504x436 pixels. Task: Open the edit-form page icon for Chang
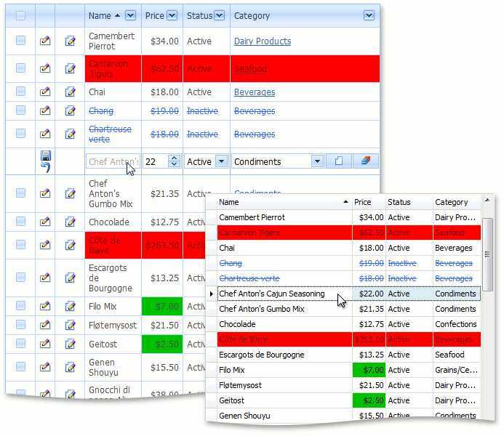(70, 110)
